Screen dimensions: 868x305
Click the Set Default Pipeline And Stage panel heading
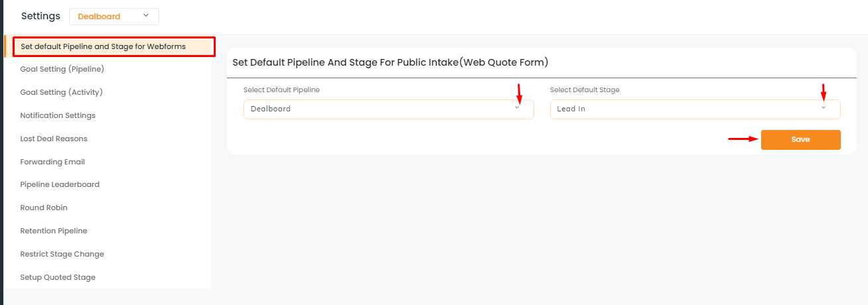pyautogui.click(x=390, y=62)
